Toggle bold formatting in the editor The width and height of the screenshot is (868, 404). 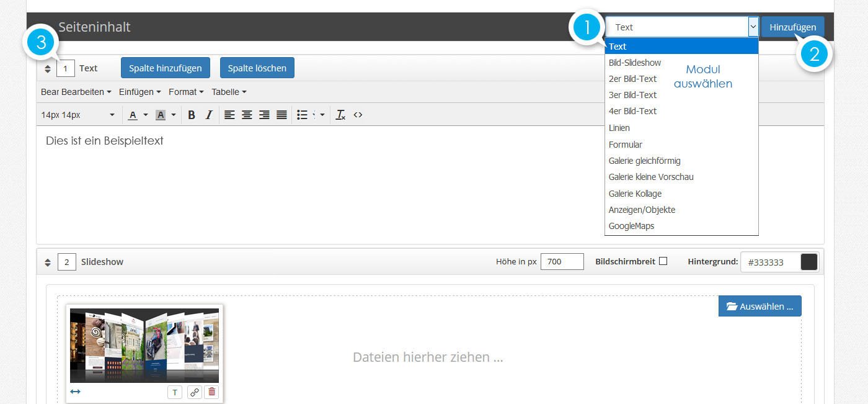(192, 115)
